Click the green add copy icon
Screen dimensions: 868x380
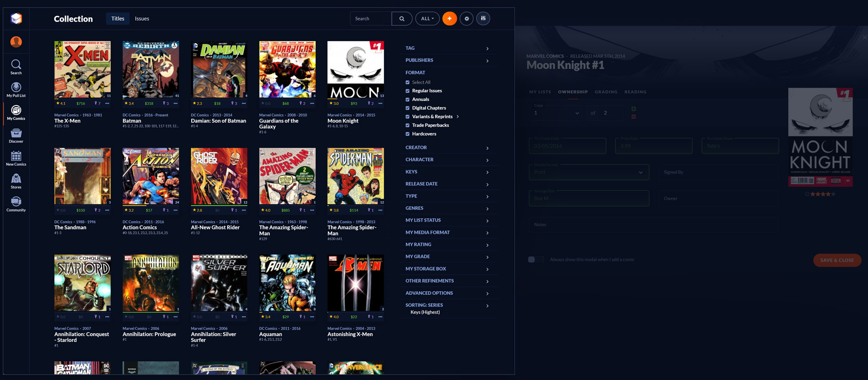[633, 109]
